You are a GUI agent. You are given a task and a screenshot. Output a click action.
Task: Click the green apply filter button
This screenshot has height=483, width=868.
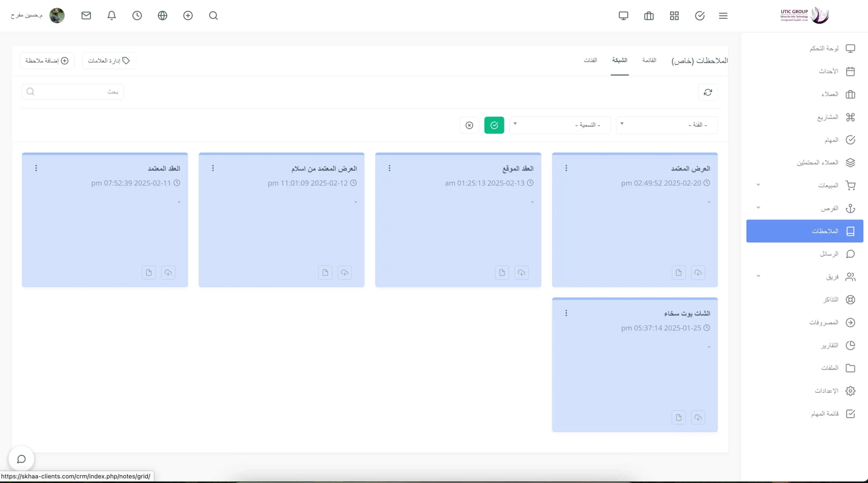494,125
